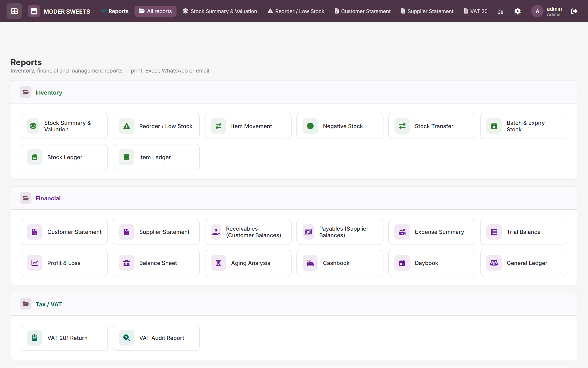This screenshot has width=588, height=368.
Task: Click the Cashbook register icon
Action: click(x=310, y=263)
